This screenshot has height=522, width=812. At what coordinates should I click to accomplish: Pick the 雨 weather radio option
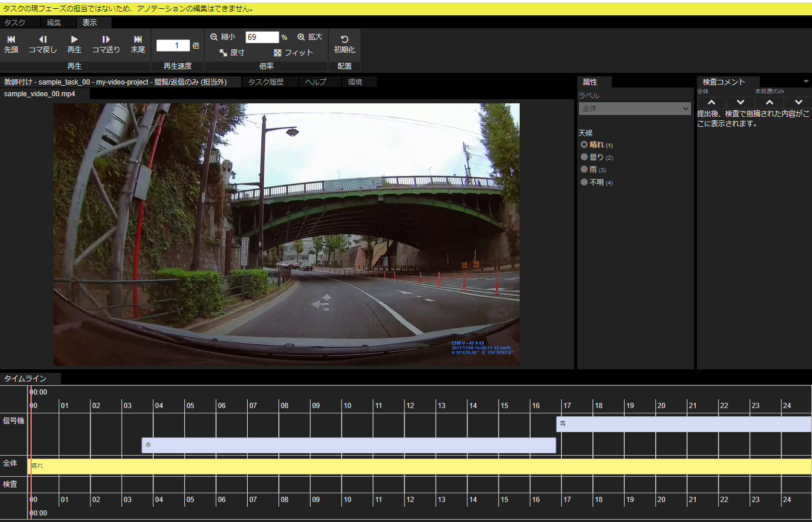click(x=584, y=169)
